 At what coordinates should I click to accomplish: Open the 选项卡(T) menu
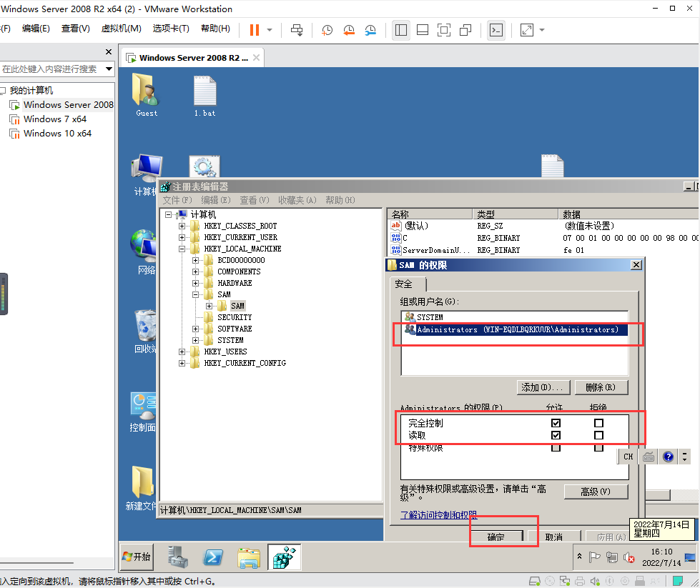(x=171, y=29)
